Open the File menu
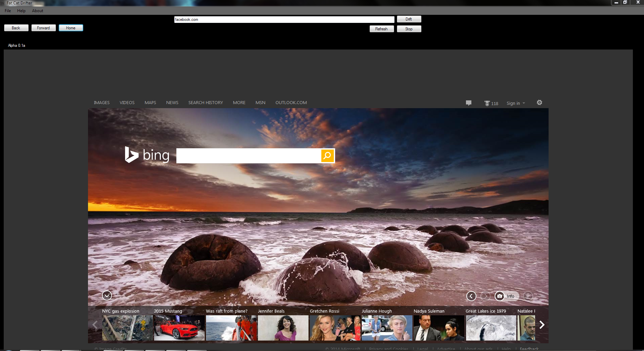The height and width of the screenshot is (351, 644). (x=8, y=11)
